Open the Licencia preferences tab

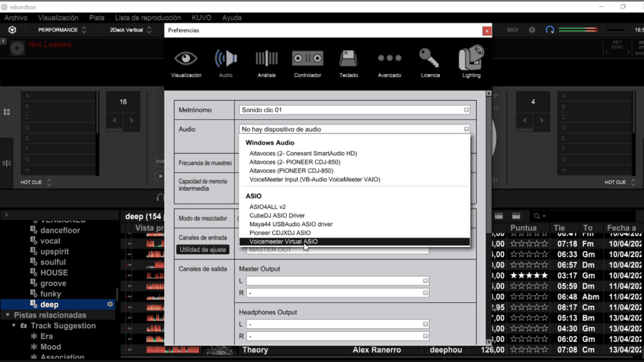[x=430, y=63]
